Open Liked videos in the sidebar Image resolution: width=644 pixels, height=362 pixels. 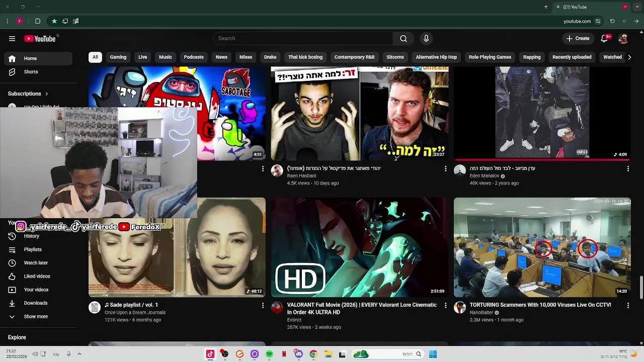pos(38,276)
